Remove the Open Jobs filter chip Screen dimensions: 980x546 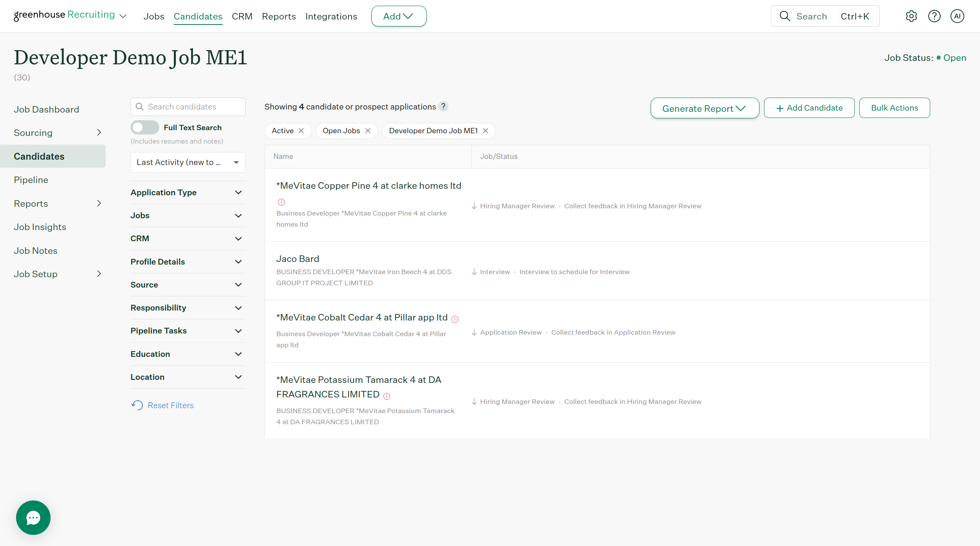[x=368, y=131]
